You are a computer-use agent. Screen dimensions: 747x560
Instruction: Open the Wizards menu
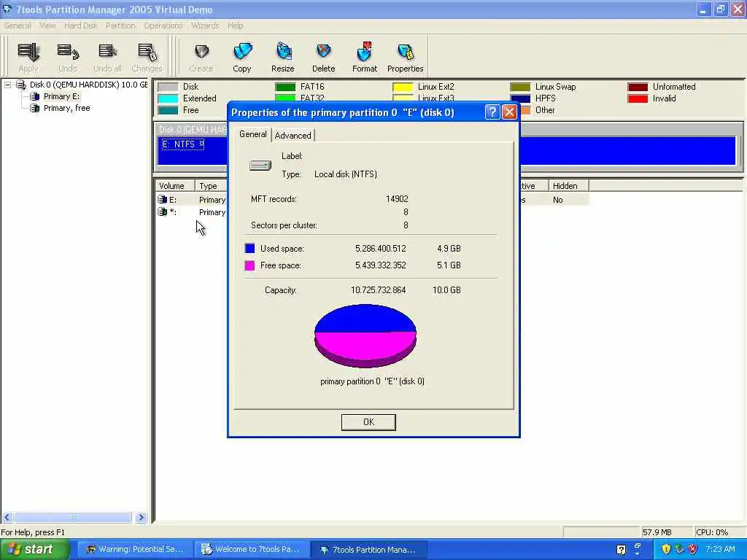(x=205, y=26)
